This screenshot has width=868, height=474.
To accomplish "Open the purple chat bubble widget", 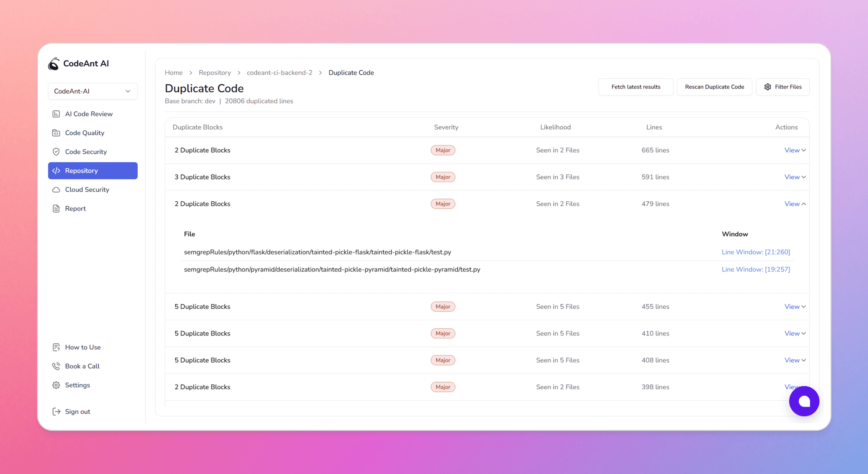I will pos(804,401).
